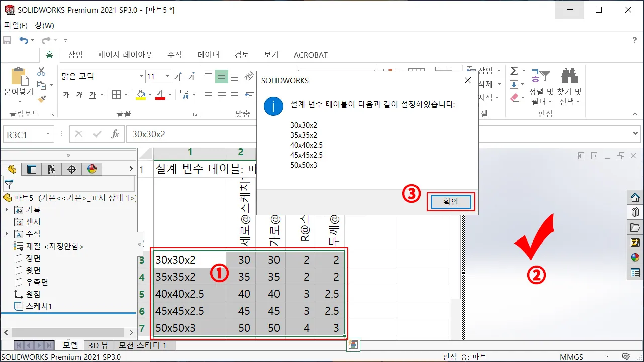The image size is (644, 362).
Task: Click the decrease font size icon
Action: pyautogui.click(x=192, y=77)
